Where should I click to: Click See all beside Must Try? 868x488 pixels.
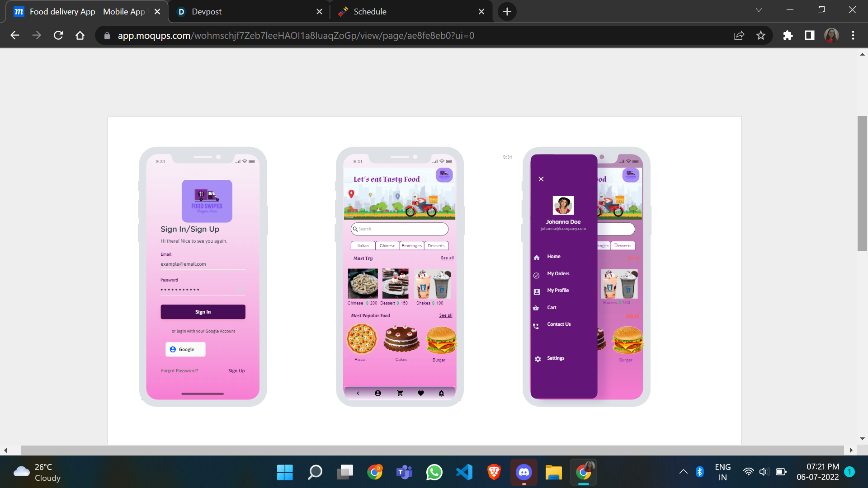click(x=447, y=258)
